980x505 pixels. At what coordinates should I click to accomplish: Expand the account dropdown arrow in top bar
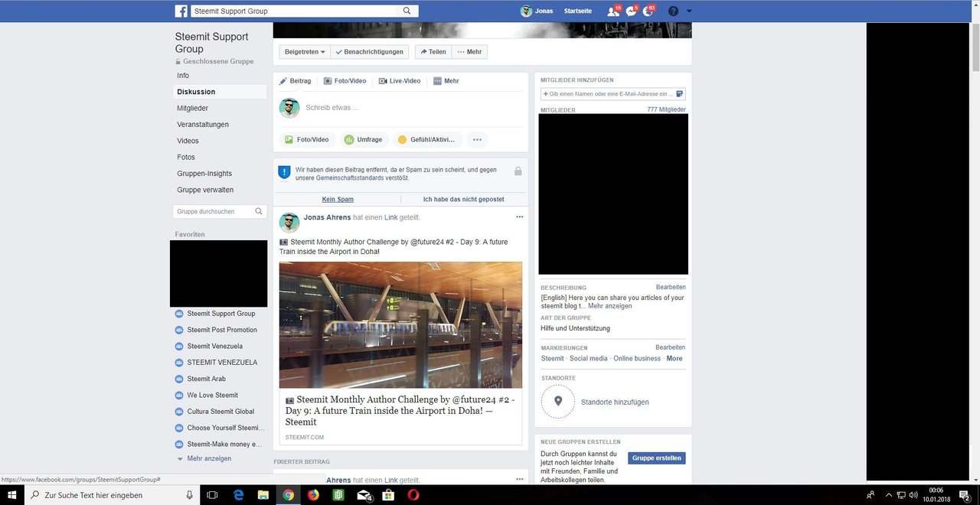tap(689, 11)
